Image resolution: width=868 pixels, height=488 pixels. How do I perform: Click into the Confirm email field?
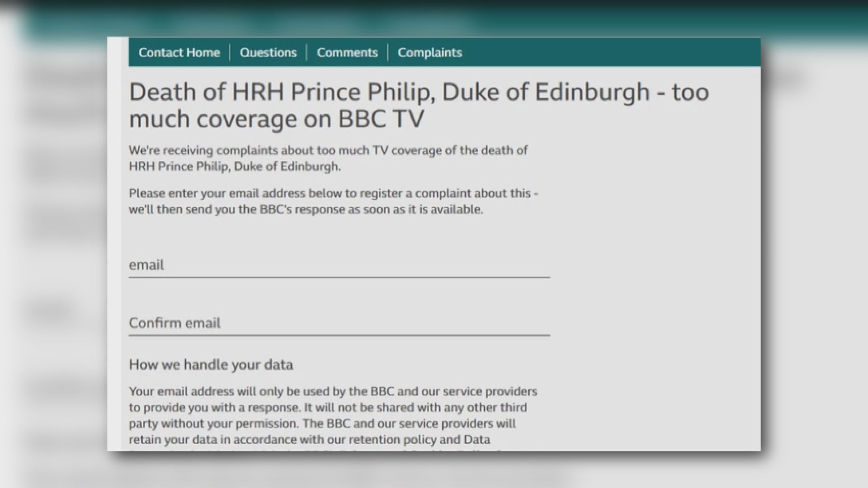[x=339, y=323]
